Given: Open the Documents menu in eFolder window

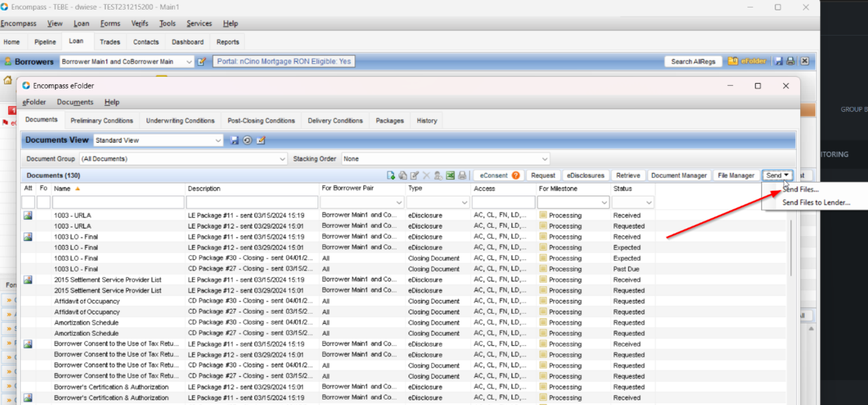Looking at the screenshot, I should (75, 102).
